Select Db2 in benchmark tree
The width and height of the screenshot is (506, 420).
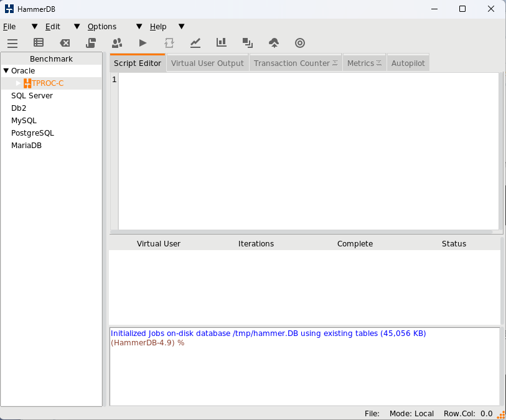tap(19, 108)
